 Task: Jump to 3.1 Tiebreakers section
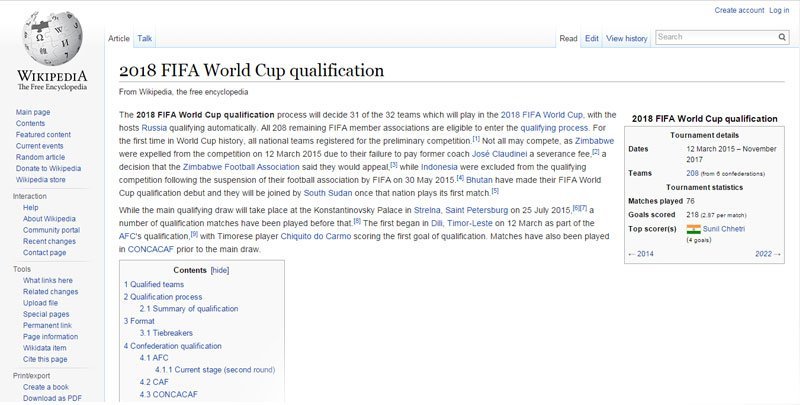coord(166,333)
